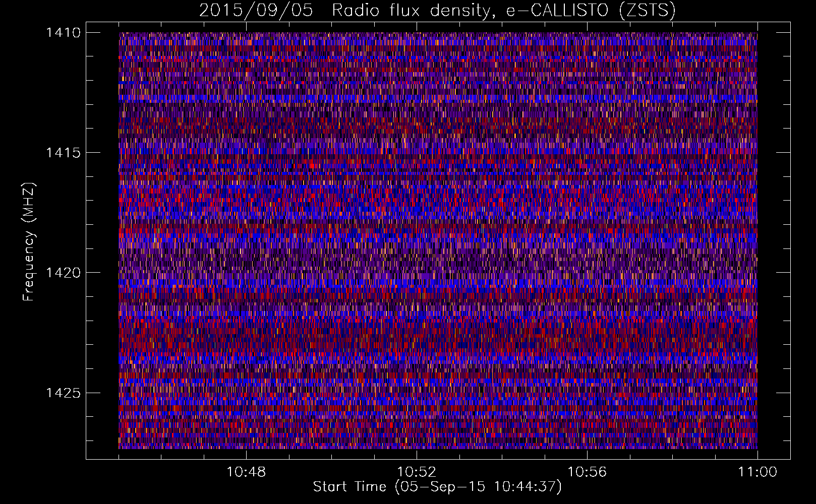This screenshot has width=816, height=504.
Task: Click the 10:52 time tick label
Action: 417,472
